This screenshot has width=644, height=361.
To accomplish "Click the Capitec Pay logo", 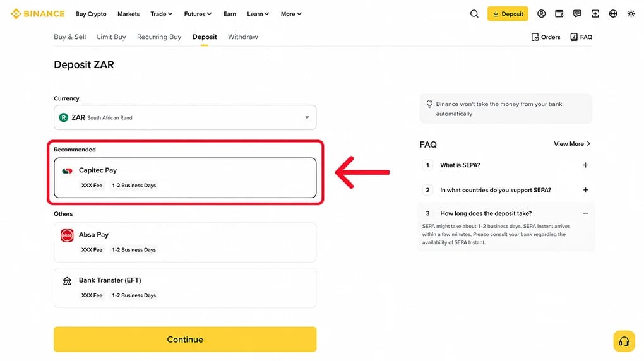I will [x=67, y=170].
